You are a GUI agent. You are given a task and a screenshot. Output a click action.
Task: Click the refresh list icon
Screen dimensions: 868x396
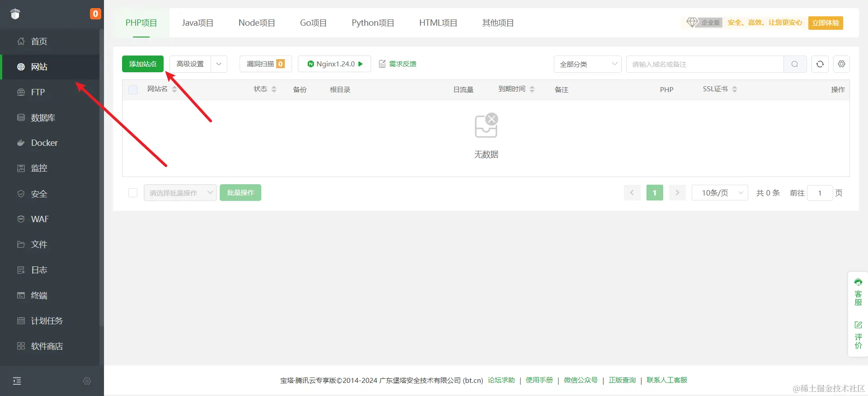820,64
